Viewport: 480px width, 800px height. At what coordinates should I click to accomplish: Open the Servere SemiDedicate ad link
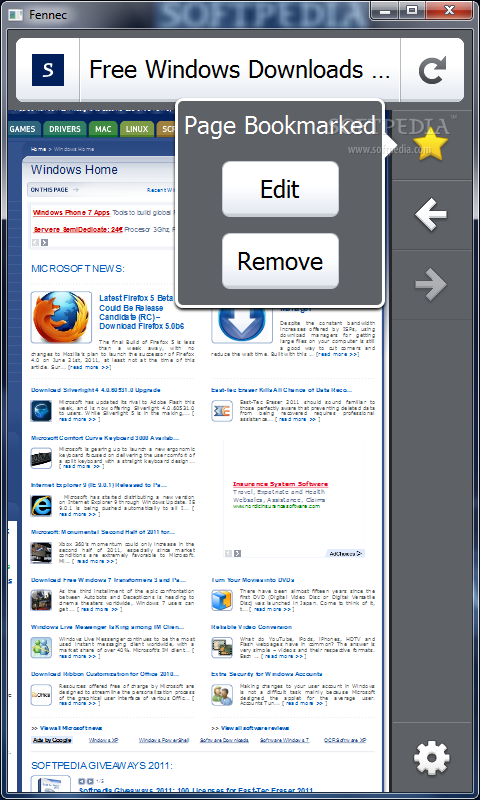tap(78, 230)
